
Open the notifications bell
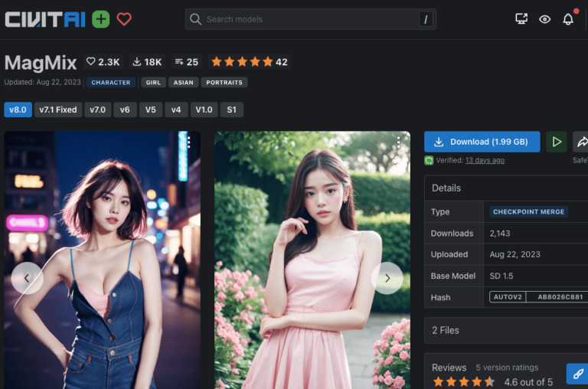tap(568, 19)
